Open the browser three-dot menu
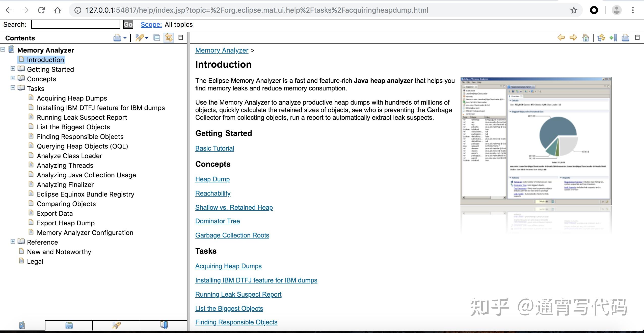Image resolution: width=644 pixels, height=333 pixels. pos(633,10)
